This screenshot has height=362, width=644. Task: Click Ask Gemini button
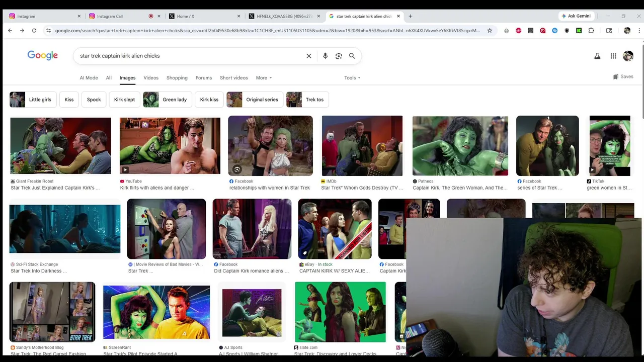tap(577, 16)
